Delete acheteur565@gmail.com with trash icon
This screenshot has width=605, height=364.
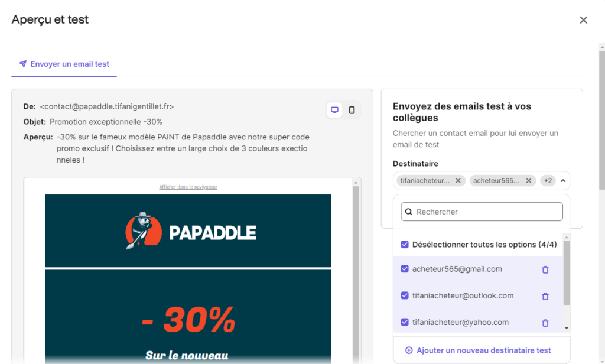coord(545,269)
